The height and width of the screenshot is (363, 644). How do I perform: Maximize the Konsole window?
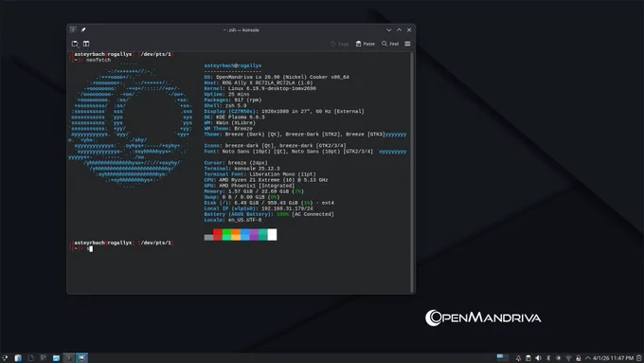pos(400,30)
